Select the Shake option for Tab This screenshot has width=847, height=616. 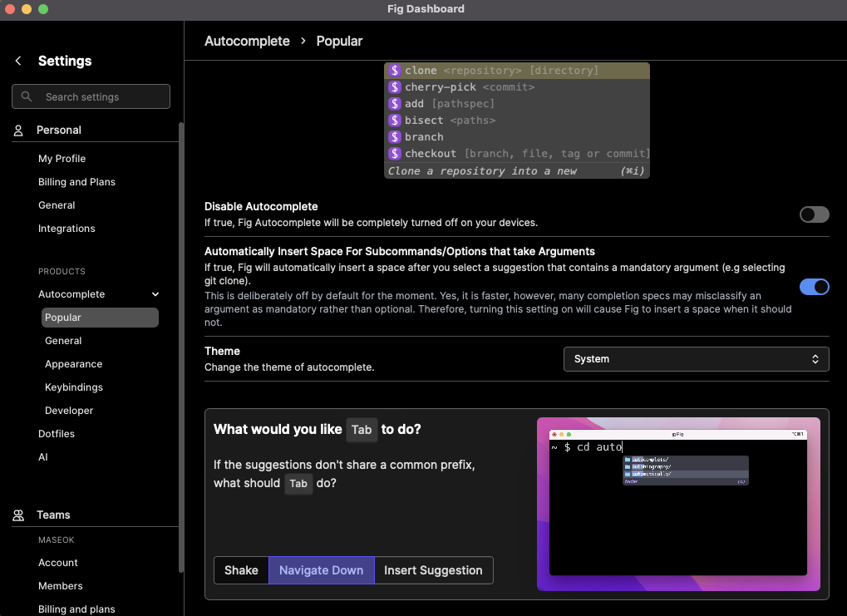(241, 570)
